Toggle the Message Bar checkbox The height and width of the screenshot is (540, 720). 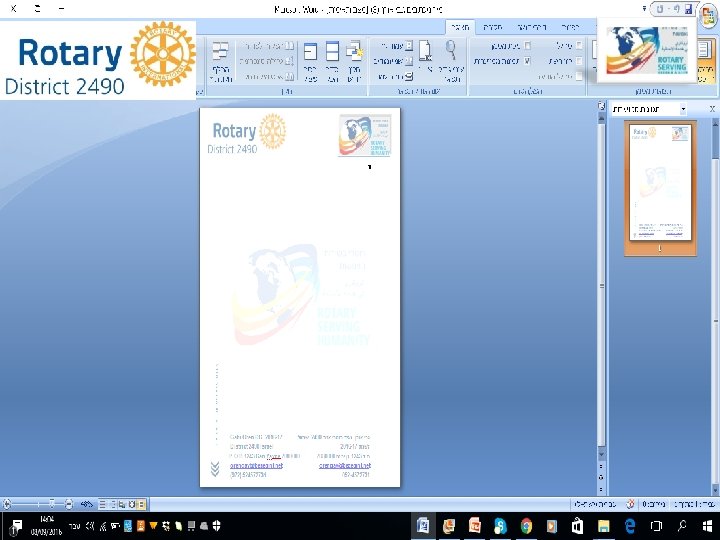(579, 76)
